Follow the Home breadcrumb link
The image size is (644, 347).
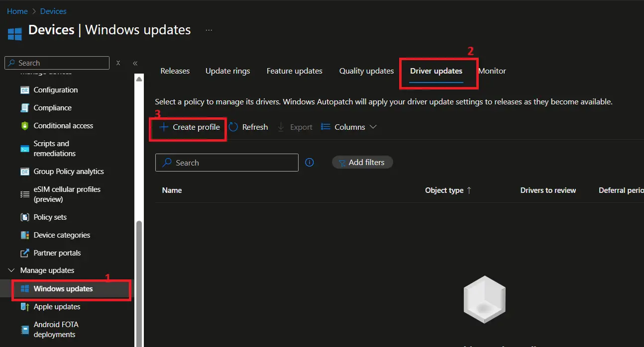(17, 11)
